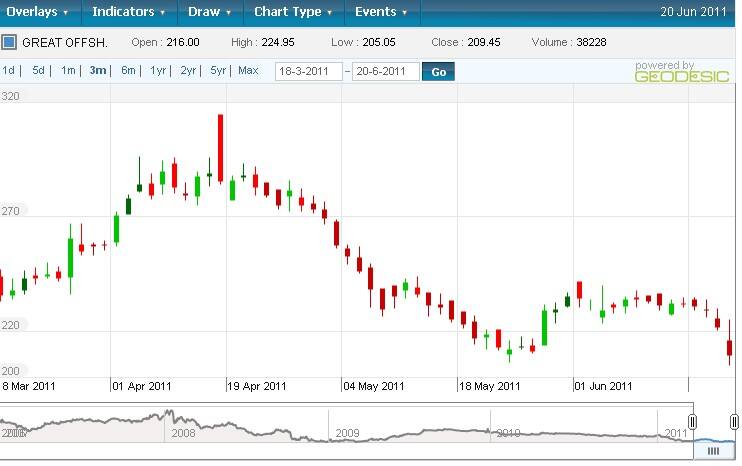
Task: Toggle the GREAT OFFSH. series color box
Action: (x=9, y=42)
